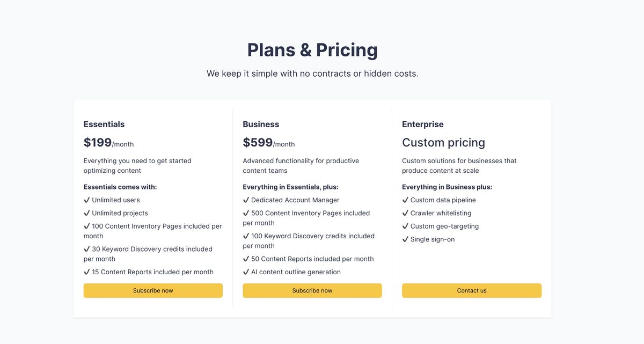
Task: Click the $599/month price label
Action: (x=268, y=142)
